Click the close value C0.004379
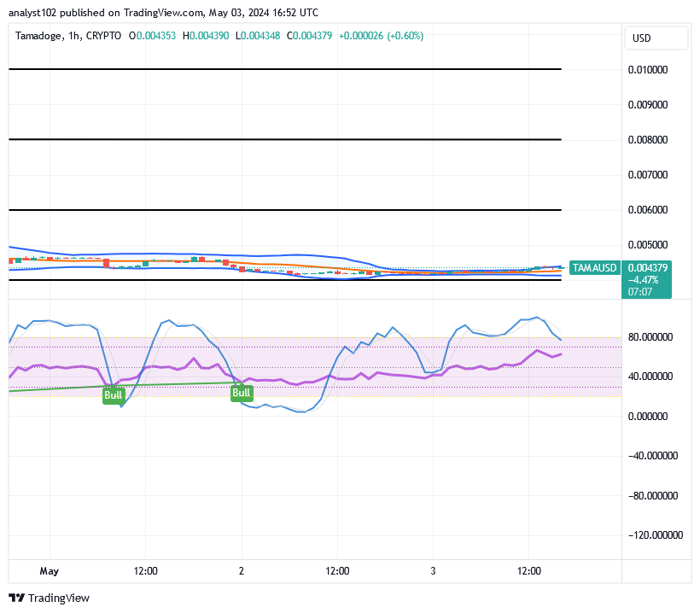 309,36
